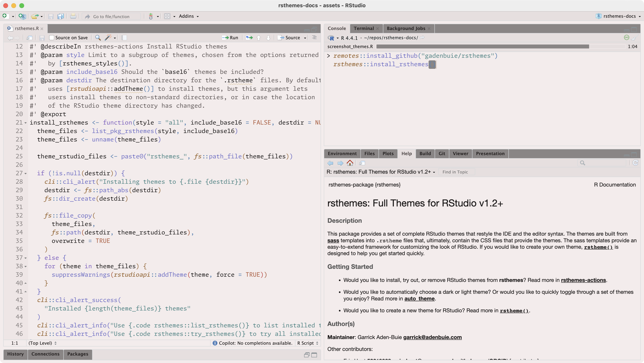The height and width of the screenshot is (363, 644).
Task: Click the compile report notebook icon
Action: 124,38
